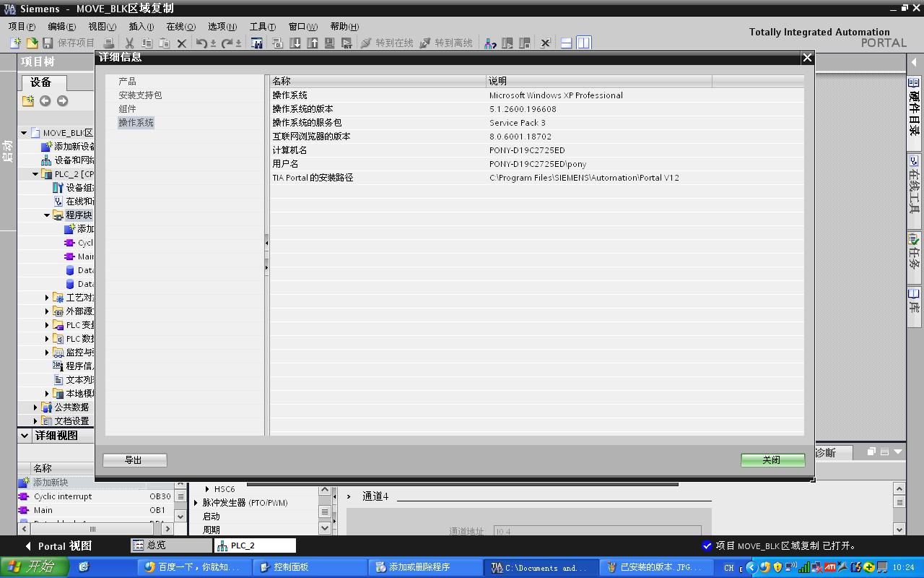This screenshot has height=578, width=924.
Task: Open the 项目(P) menu
Action: click(22, 27)
